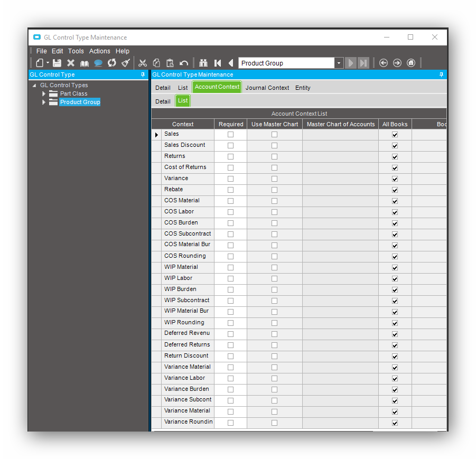Screen dimensions: 476x459
Task: Expand the Product Group tree node
Action: coord(44,102)
